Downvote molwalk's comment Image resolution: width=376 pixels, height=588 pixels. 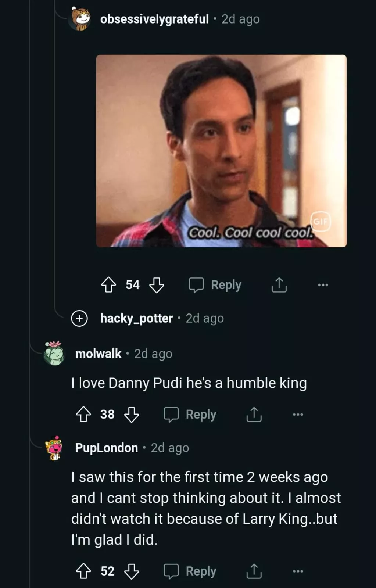[x=132, y=415]
